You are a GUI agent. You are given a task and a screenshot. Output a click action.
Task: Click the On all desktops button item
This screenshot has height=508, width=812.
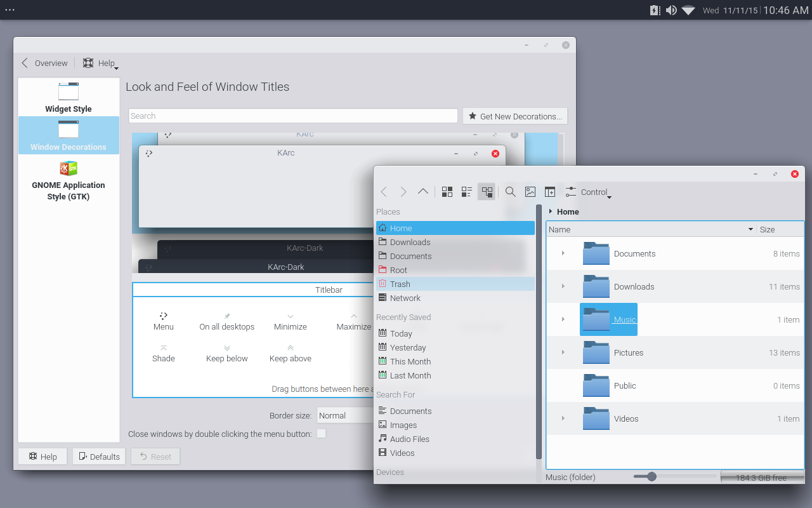pos(227,321)
